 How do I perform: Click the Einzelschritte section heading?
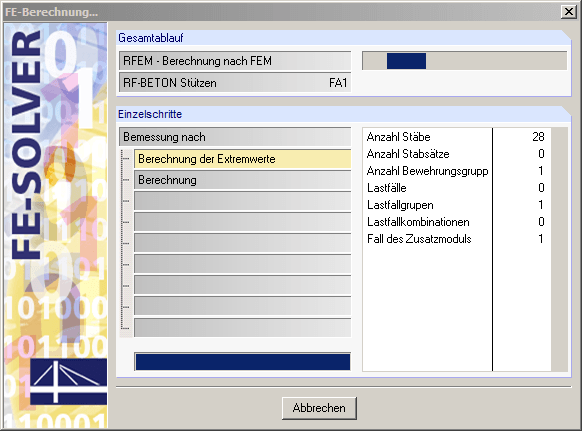point(150,114)
